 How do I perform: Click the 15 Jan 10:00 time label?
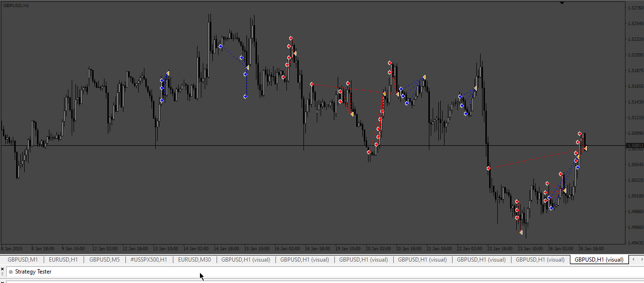(256, 248)
